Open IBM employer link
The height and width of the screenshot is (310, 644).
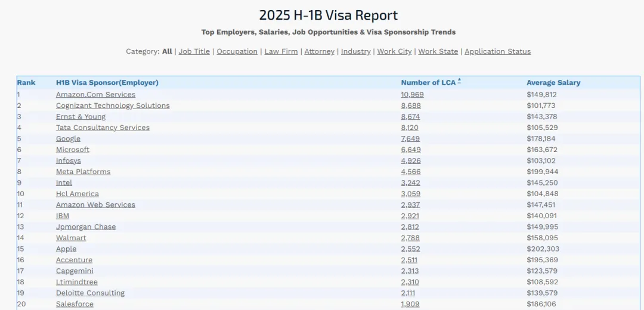[63, 216]
